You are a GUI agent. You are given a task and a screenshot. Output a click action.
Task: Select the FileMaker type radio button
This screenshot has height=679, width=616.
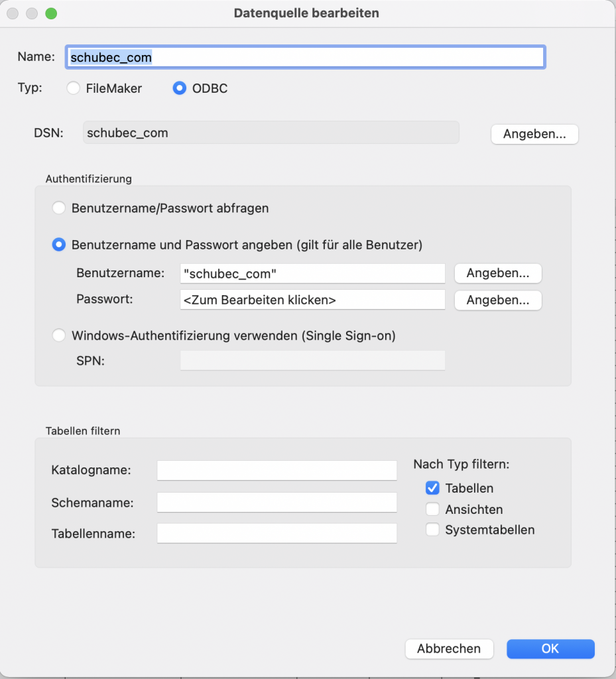tap(73, 88)
